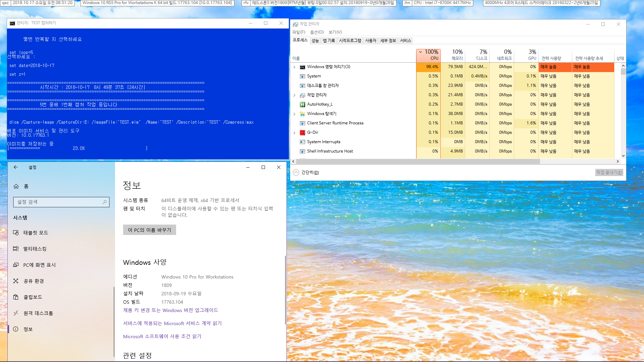Viewport: 644px width, 362px height.
Task: Click the Windows 명령 처리기 process icon
Action: click(x=303, y=67)
